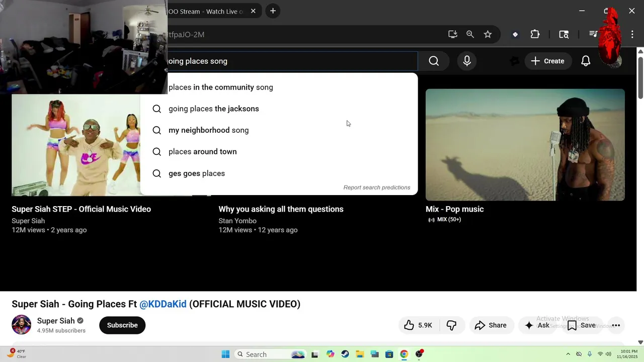Open the 'Super Siah STEP - Official Music Video' title
Viewport: 644px width, 362px height.
(81, 209)
